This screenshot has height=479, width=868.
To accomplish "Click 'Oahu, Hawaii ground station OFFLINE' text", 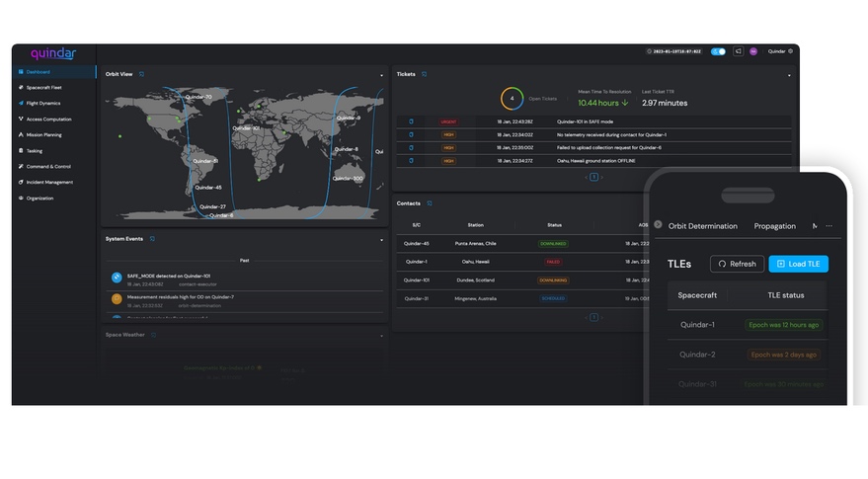I will click(595, 161).
